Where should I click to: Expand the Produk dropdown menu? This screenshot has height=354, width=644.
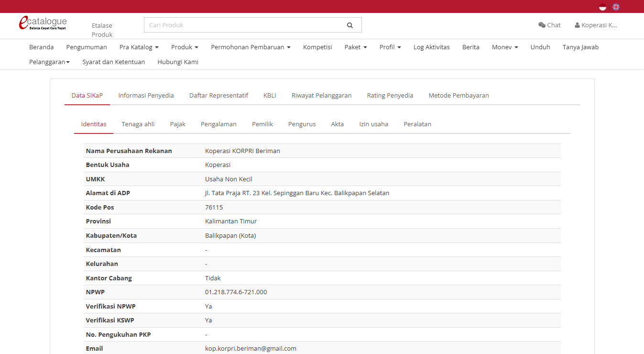(185, 47)
